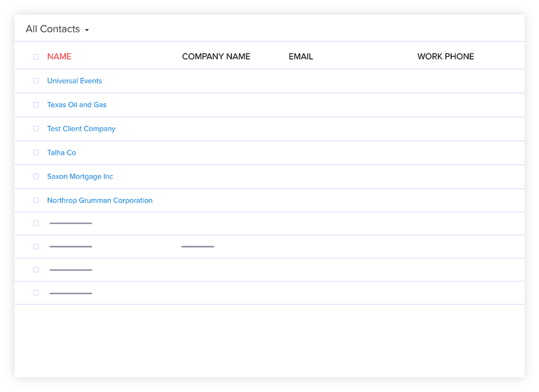The height and width of the screenshot is (392, 539).
Task: Click the WORK PHONE column header
Action: [x=445, y=57]
